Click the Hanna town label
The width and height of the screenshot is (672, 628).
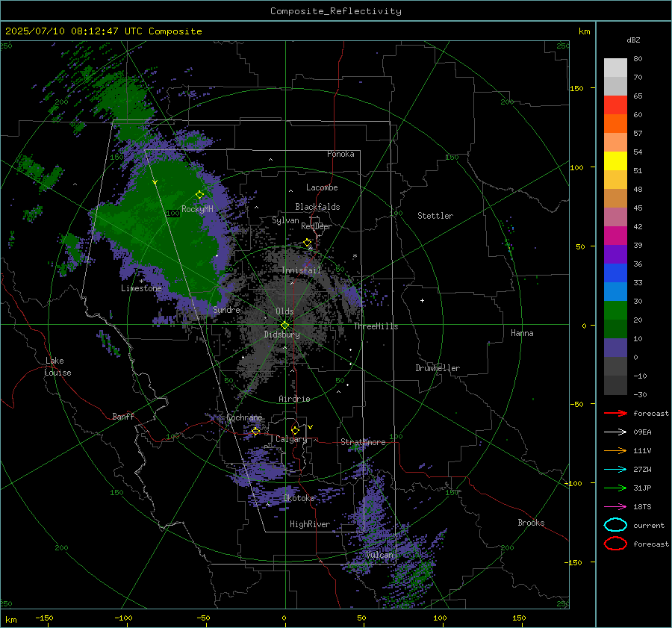(x=522, y=333)
